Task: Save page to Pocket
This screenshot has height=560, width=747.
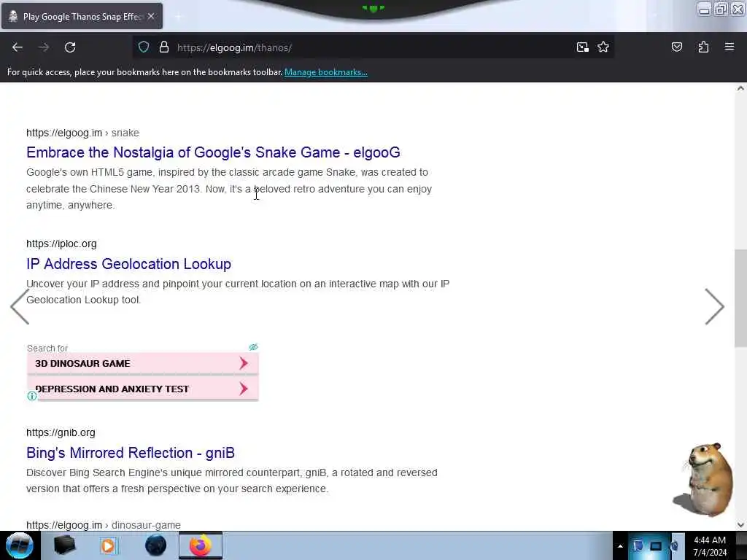Action: click(676, 47)
